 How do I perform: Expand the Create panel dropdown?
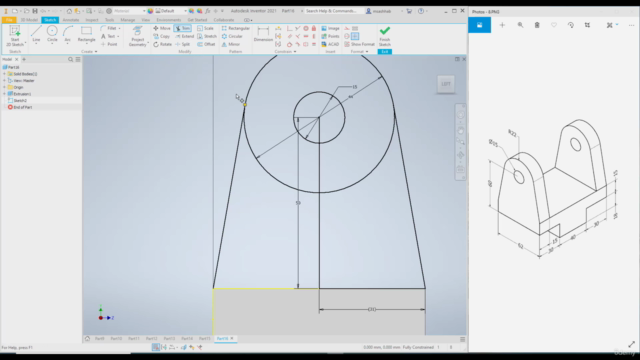point(89,52)
